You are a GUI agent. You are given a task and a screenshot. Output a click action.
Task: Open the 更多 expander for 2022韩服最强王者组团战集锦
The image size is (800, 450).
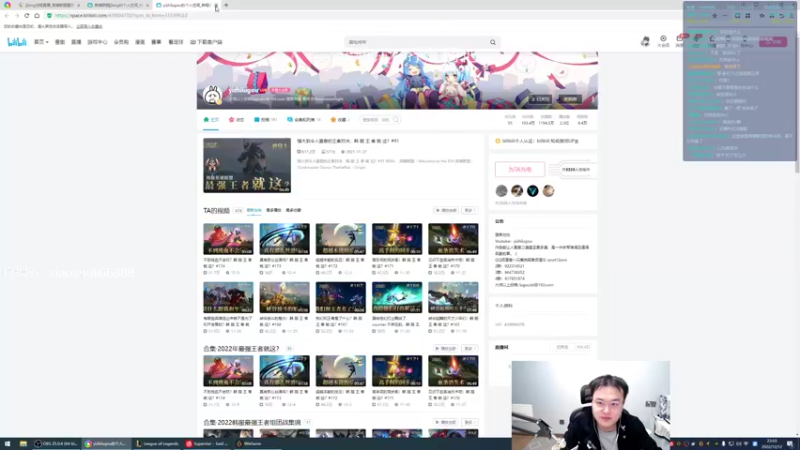click(x=469, y=422)
